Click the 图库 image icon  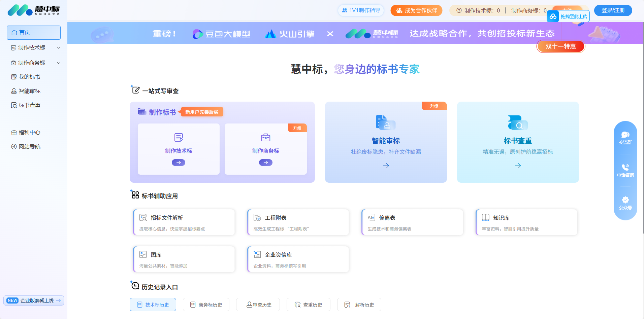pyautogui.click(x=143, y=254)
